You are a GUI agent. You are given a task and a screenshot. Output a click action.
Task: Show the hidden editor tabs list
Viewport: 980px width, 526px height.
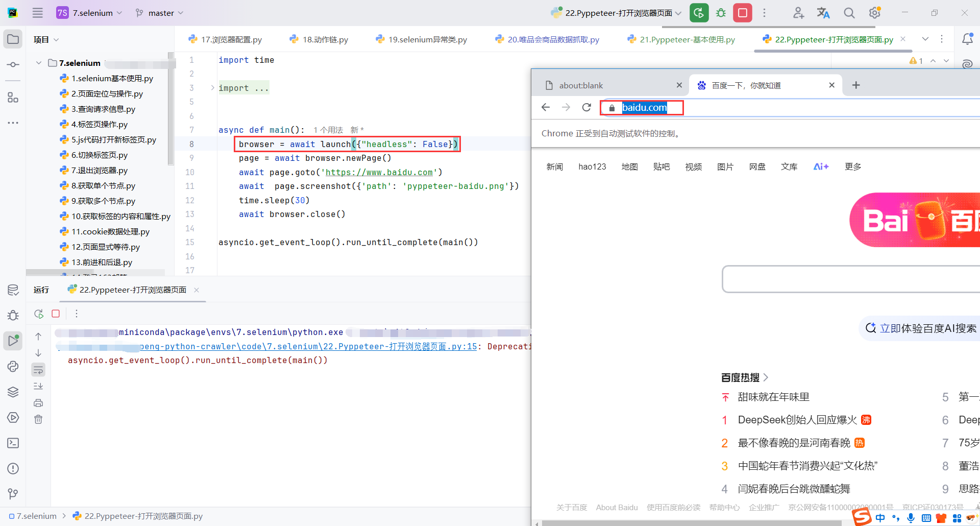[x=925, y=39]
